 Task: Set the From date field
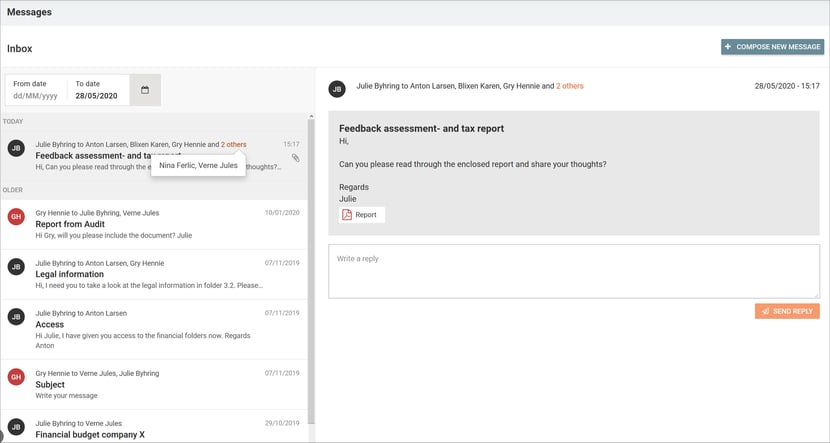[x=36, y=90]
